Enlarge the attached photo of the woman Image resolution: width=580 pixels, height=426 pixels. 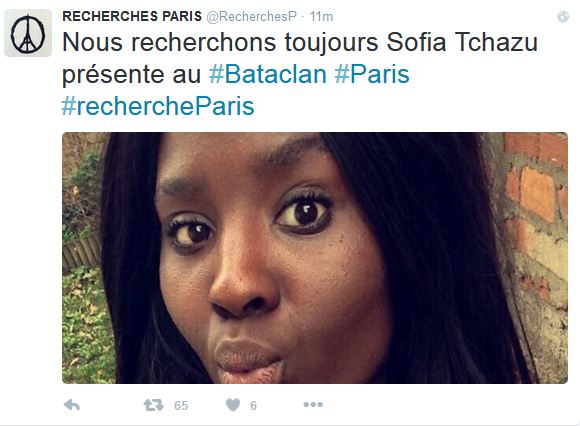coord(315,258)
